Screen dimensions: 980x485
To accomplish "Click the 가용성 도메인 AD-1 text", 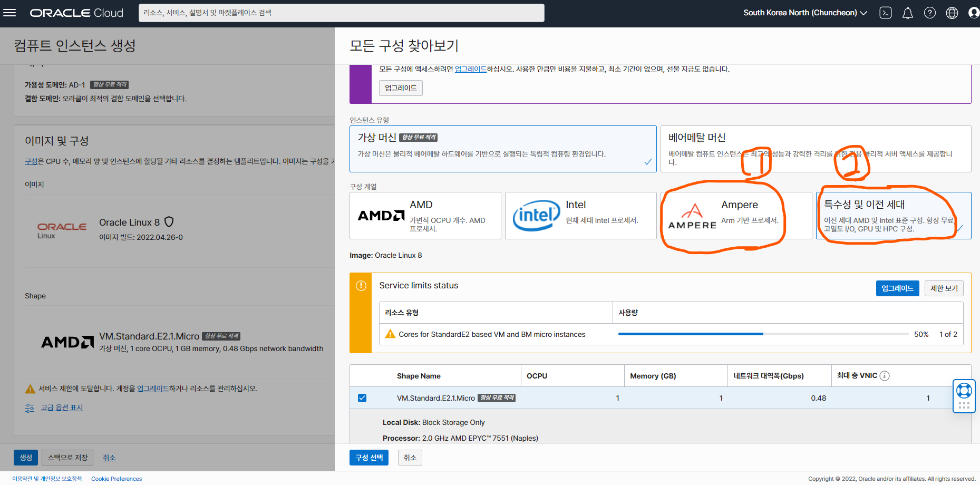I will 55,85.
